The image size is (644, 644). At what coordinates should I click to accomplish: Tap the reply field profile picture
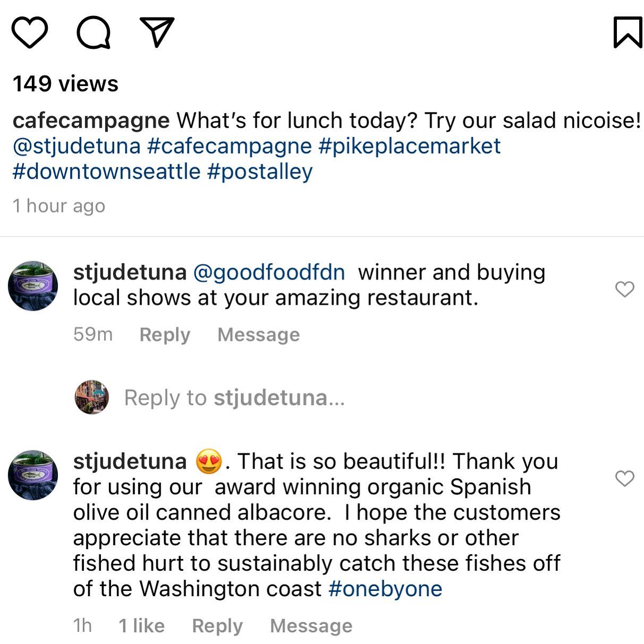91,397
